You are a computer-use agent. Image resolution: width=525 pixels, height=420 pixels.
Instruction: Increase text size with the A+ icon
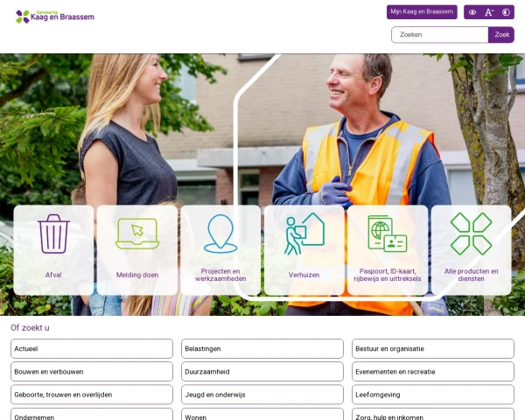click(x=489, y=12)
